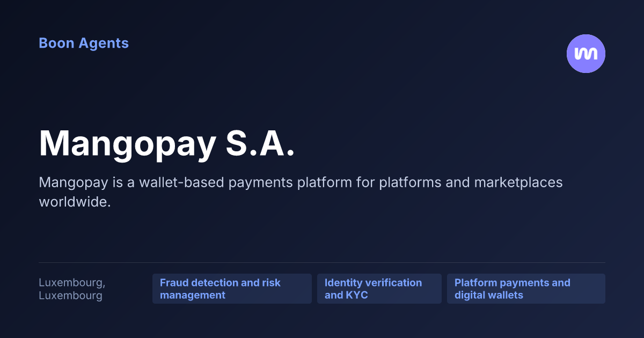This screenshot has width=644, height=338.
Task: Click the 'Platform payments and digital wallets' tag
Action: [x=526, y=289]
